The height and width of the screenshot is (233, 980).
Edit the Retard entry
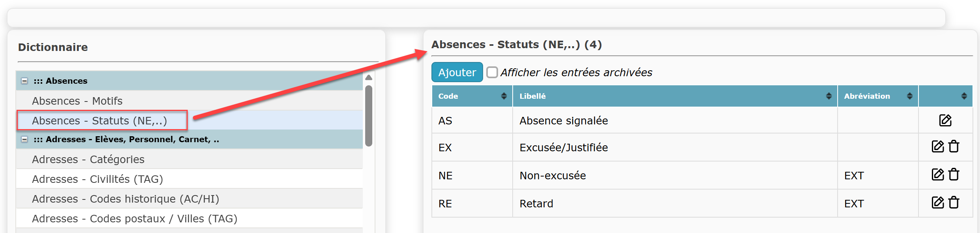938,203
